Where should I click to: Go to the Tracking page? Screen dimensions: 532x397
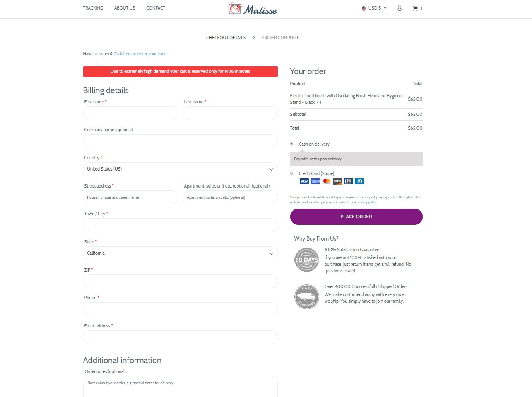93,8
